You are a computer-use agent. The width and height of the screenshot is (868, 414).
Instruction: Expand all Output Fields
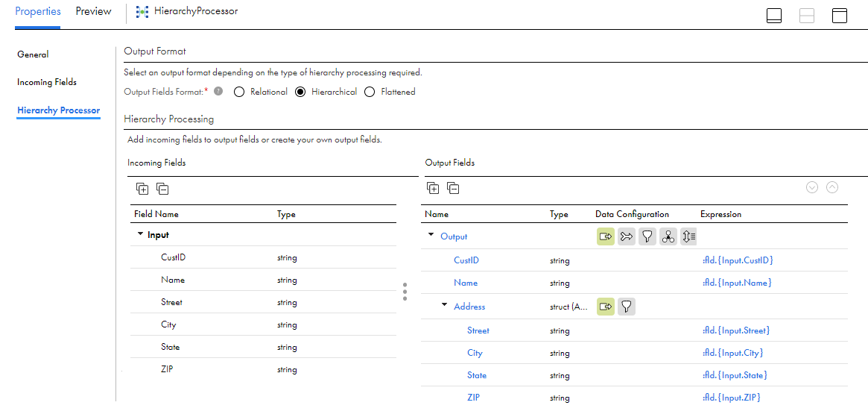[x=433, y=188]
